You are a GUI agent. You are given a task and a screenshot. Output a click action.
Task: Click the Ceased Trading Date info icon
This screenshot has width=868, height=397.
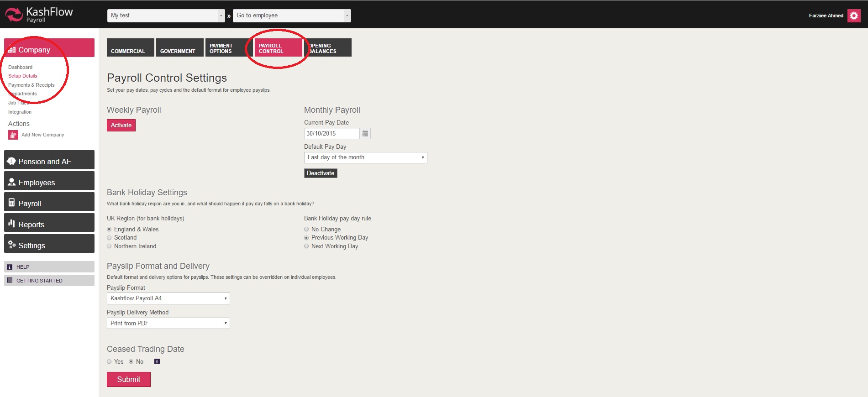tap(157, 362)
